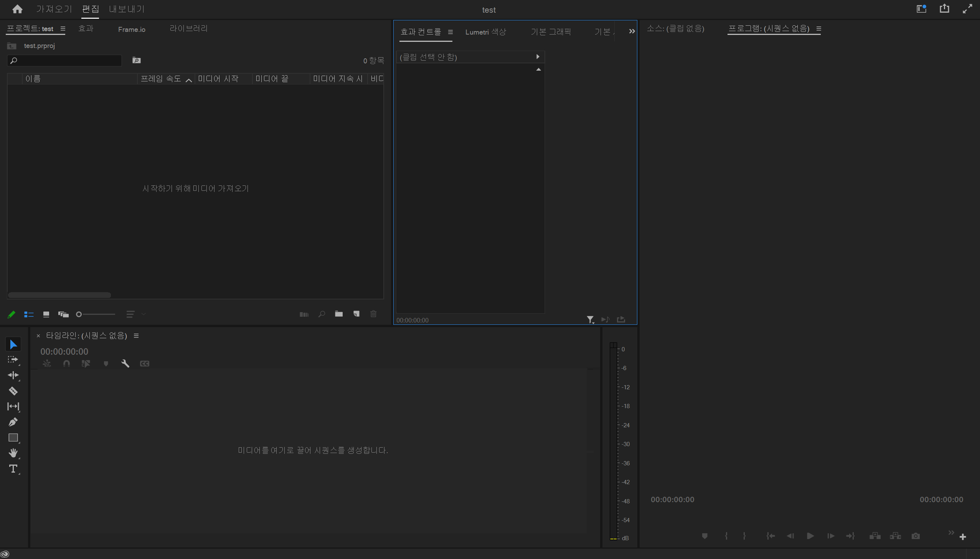Toggle the project writable green pencil icon
Screen dimensions: 980x559
pyautogui.click(x=12, y=314)
